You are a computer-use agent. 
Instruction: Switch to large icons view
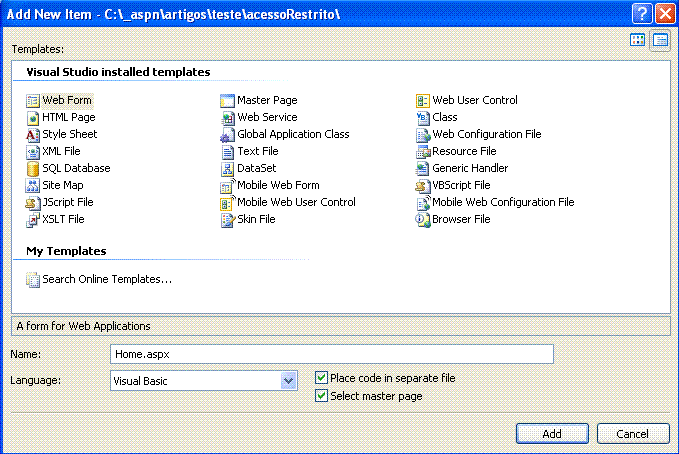coord(638,40)
